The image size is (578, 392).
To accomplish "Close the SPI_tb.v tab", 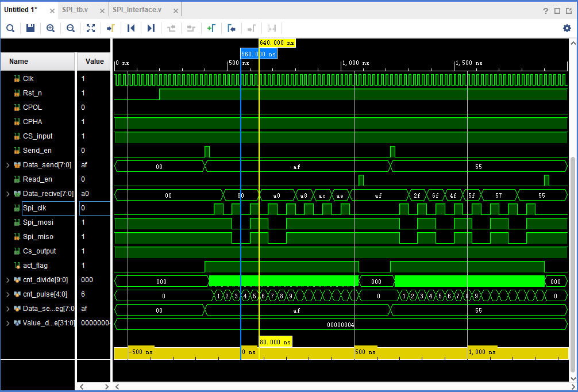I will (102, 11).
